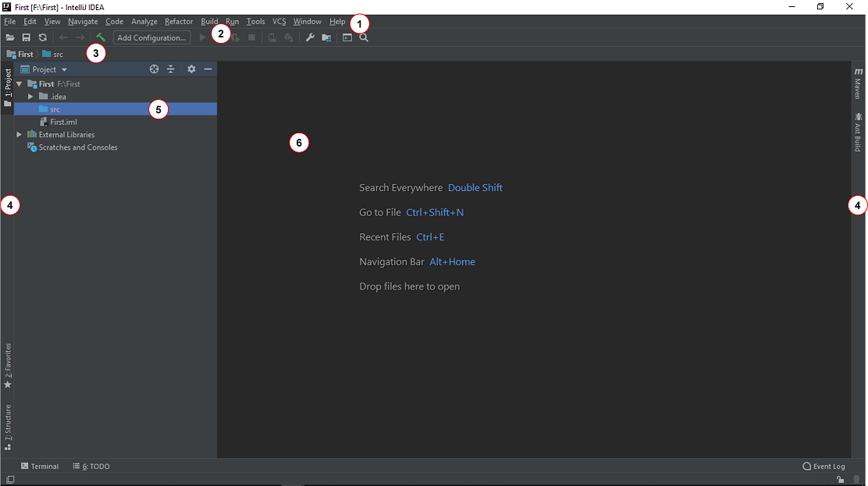
Task: Select the src folder in the tree
Action: (x=116, y=109)
